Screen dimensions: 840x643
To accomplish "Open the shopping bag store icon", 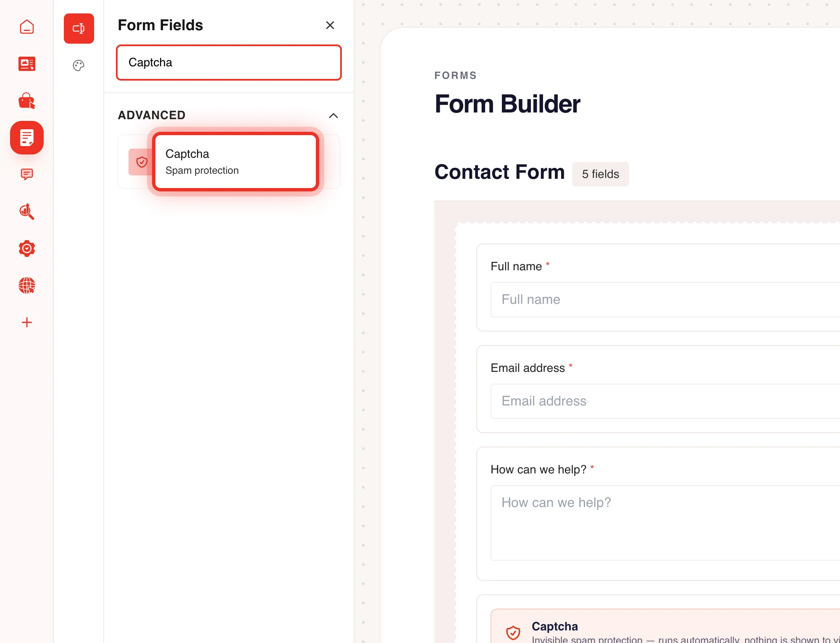I will tap(27, 101).
